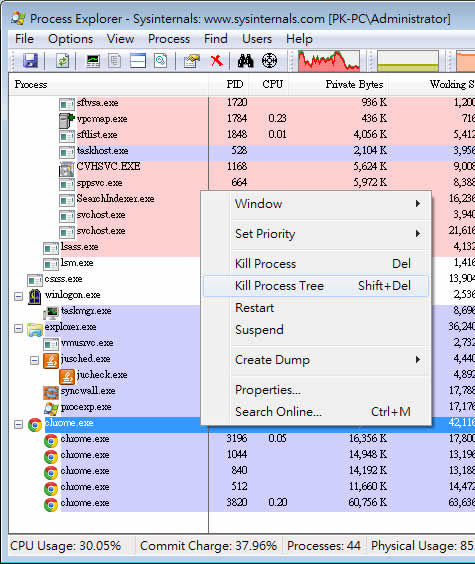The width and height of the screenshot is (475, 564).
Task: Open the Help menu
Action: tap(299, 39)
